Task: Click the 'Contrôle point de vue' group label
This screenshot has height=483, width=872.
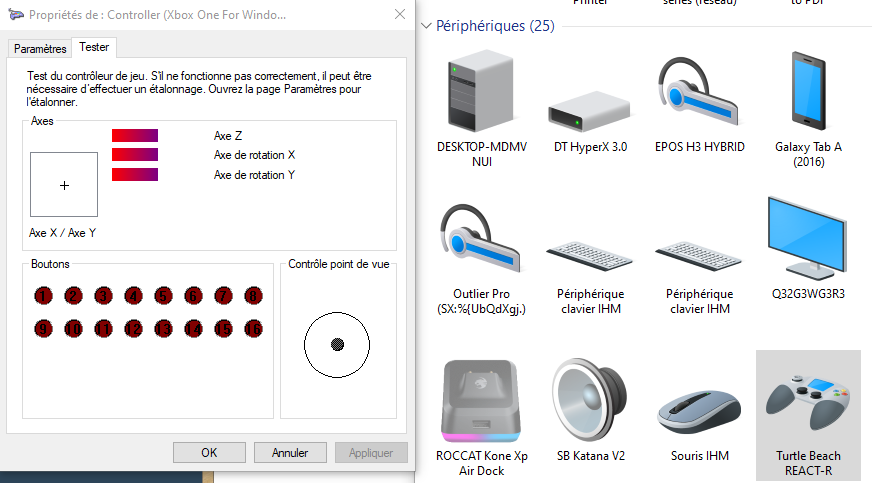Action: (x=339, y=264)
